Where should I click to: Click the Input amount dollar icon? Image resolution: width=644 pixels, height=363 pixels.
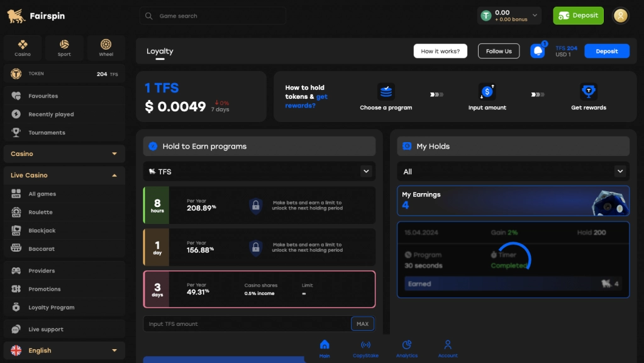click(x=487, y=91)
